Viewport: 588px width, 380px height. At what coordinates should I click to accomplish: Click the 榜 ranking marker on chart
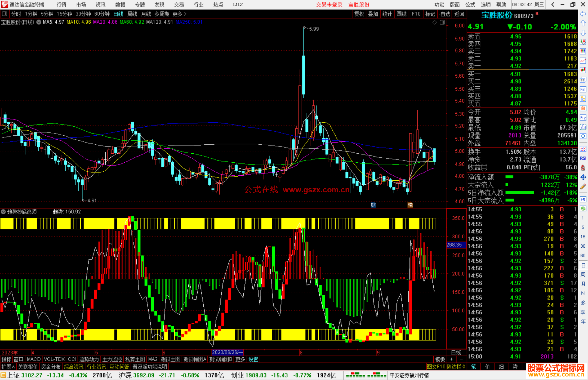[410, 205]
